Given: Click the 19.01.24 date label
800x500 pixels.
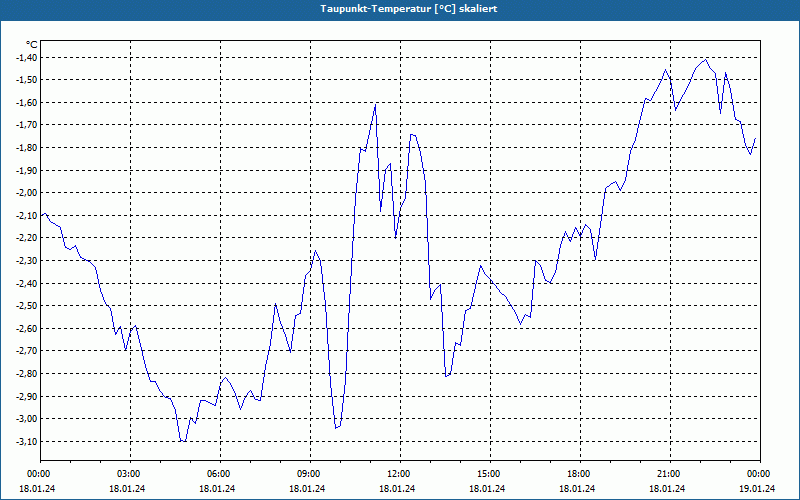Looking at the screenshot, I should [757, 488].
